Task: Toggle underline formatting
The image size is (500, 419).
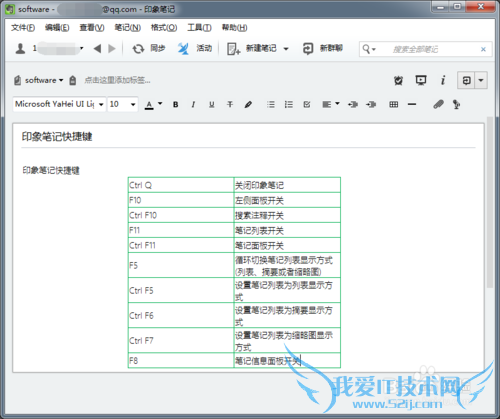Action: point(212,105)
